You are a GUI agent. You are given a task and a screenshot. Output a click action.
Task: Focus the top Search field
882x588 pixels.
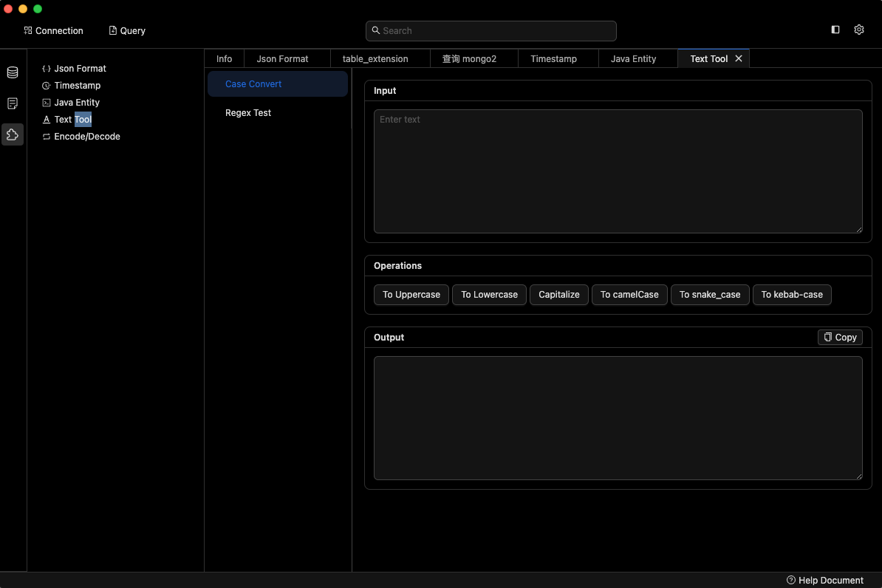(x=491, y=31)
